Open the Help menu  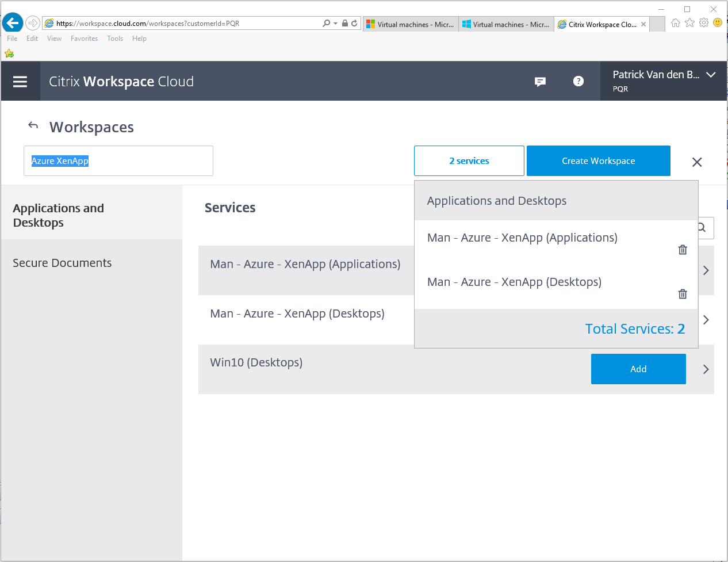[x=139, y=39]
